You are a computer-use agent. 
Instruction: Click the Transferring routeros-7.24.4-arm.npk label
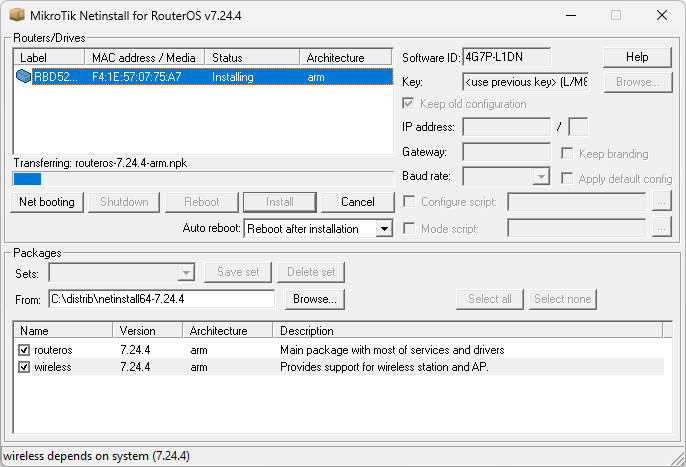pyautogui.click(x=100, y=163)
